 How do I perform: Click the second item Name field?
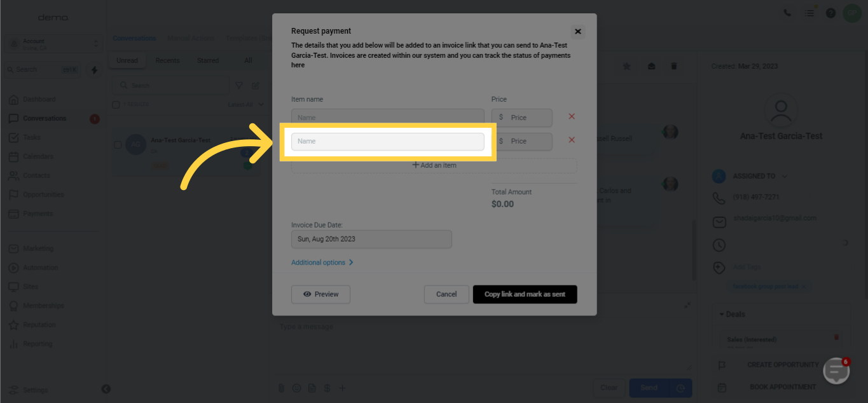tap(388, 141)
